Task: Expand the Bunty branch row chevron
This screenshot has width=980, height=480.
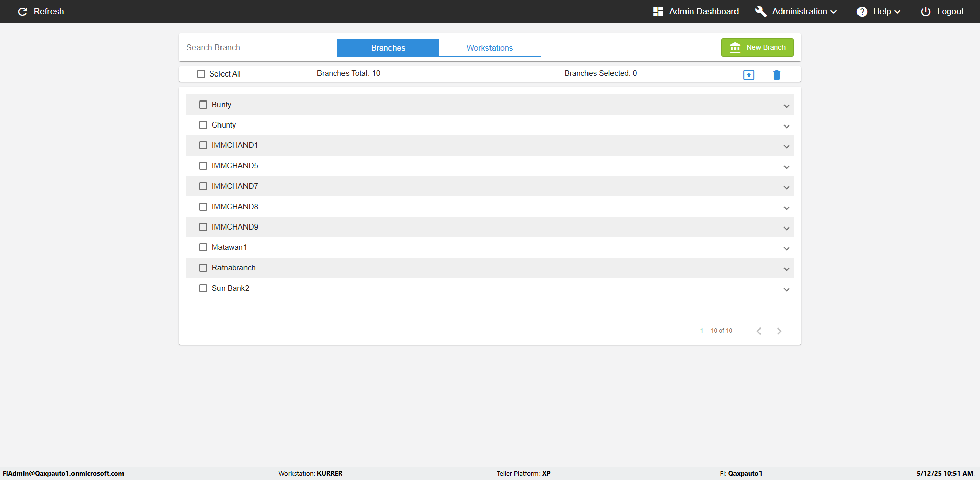Action: [787, 106]
